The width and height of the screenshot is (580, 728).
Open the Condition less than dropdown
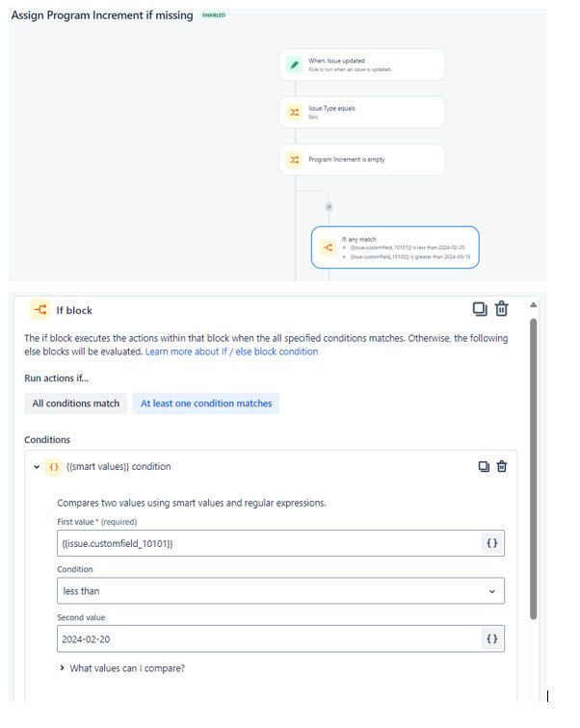click(280, 591)
